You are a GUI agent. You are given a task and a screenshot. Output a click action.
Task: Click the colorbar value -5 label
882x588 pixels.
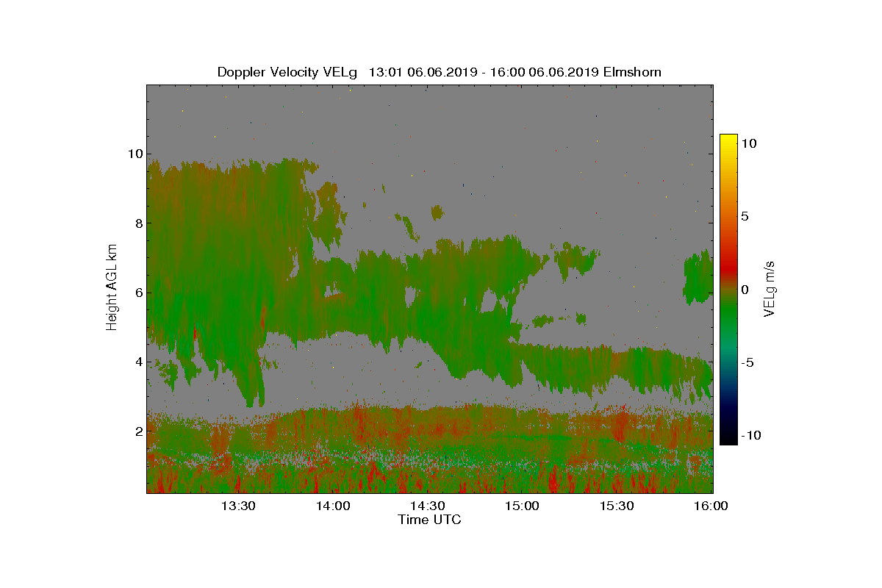(x=747, y=362)
